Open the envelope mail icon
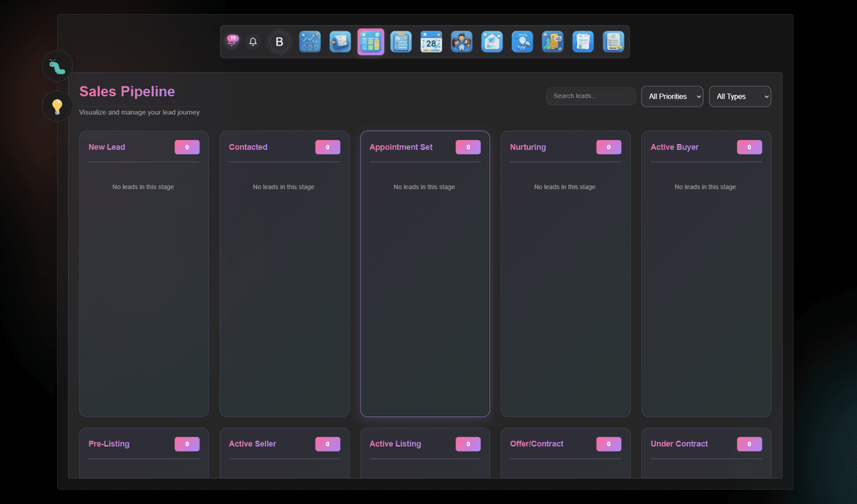 (x=492, y=41)
